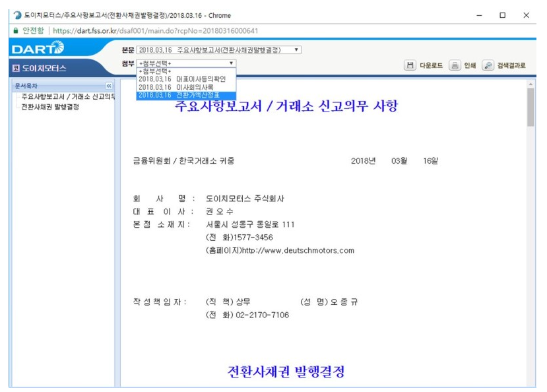Minimize the Chrome window
This screenshot has height=392, width=547.
click(479, 15)
